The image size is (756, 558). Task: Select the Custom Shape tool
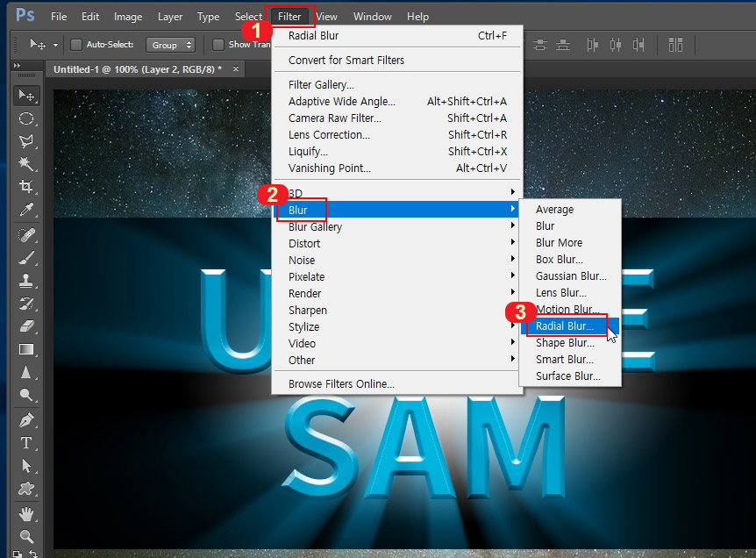tap(26, 489)
